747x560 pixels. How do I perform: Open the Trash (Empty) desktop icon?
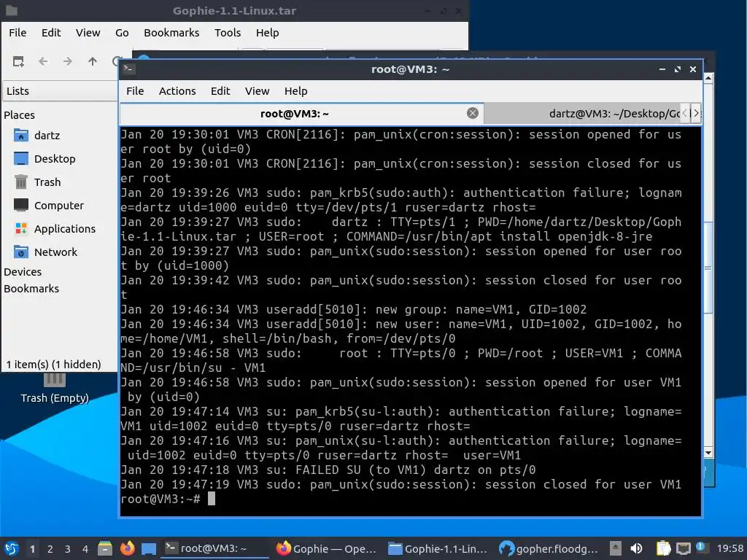coord(54,389)
